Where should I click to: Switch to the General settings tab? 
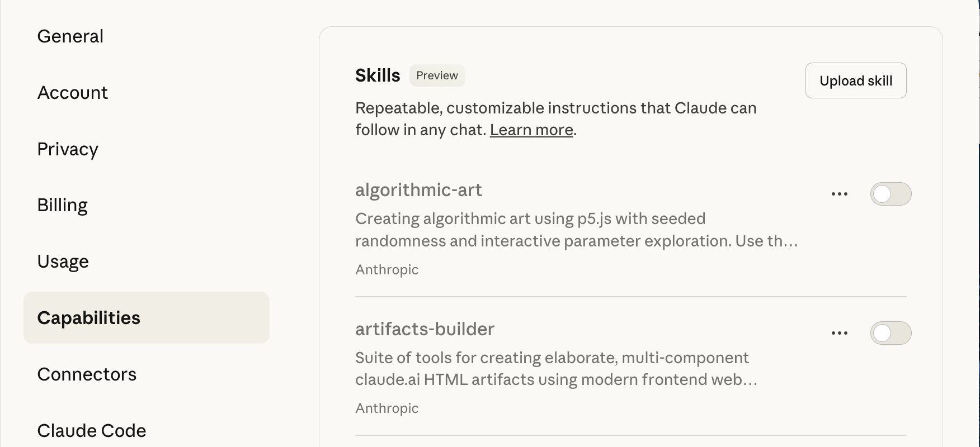click(x=70, y=36)
